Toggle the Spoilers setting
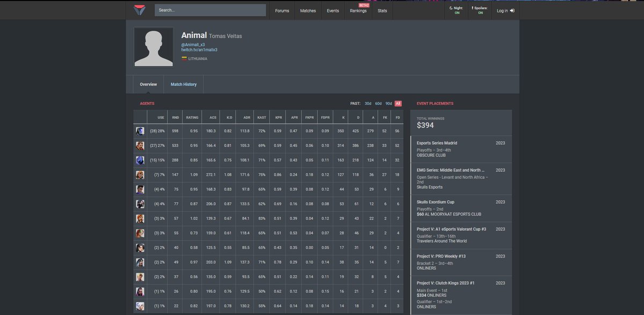The width and height of the screenshot is (644, 315). (480, 10)
